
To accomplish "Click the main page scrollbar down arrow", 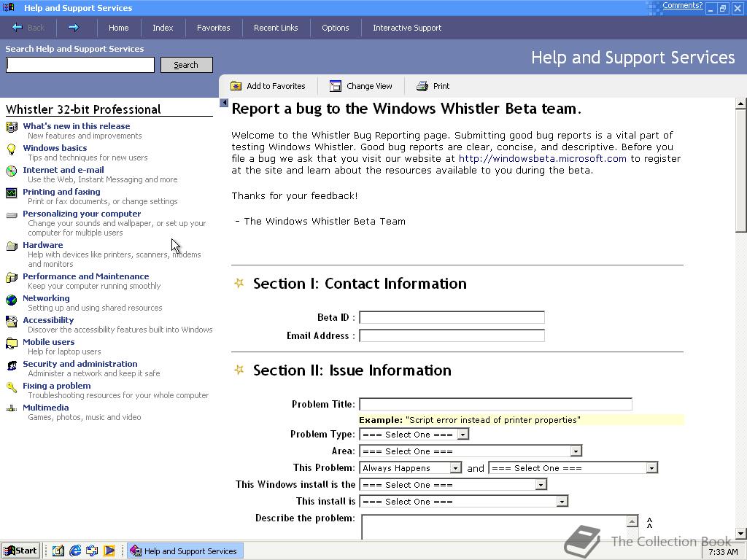I will coord(741,534).
